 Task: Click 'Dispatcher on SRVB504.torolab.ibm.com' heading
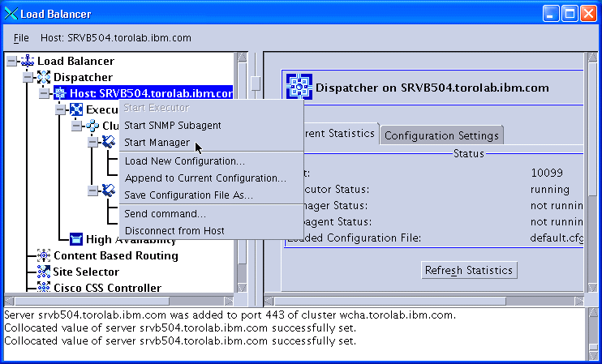pos(432,88)
